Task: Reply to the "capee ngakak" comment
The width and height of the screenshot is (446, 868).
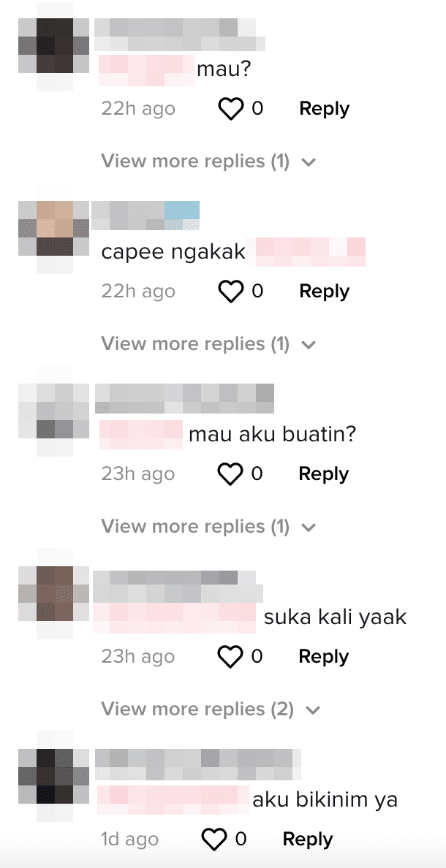Action: pos(324,292)
